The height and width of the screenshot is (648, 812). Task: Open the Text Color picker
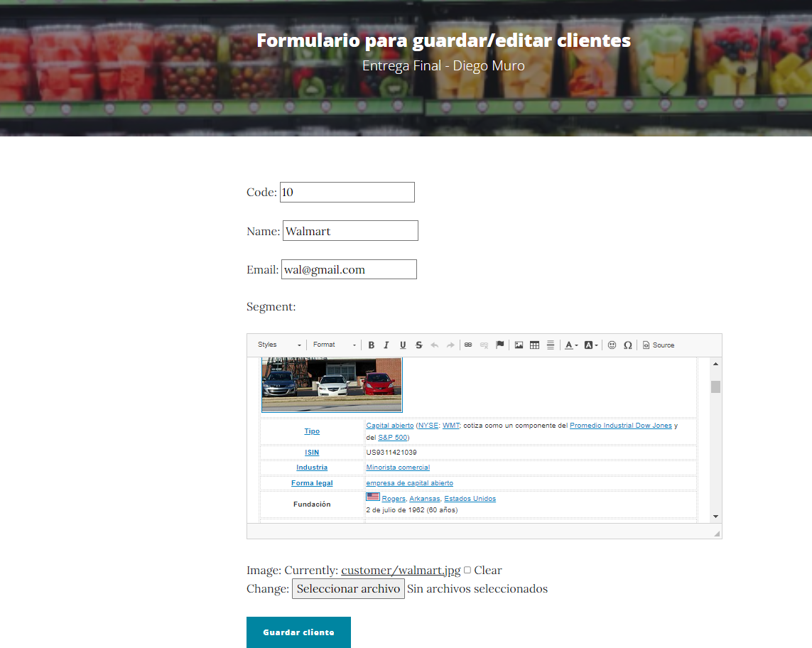pos(570,345)
